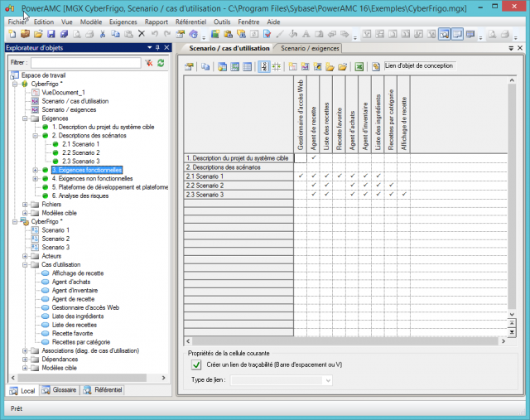
Task: Expand 3. Exigences fonctionnelles node
Action: coord(35,170)
